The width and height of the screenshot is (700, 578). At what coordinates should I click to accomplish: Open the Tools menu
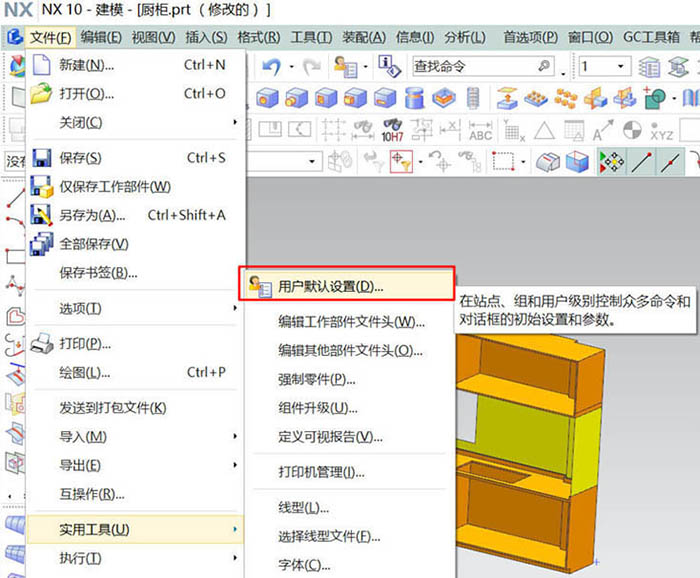(x=311, y=37)
